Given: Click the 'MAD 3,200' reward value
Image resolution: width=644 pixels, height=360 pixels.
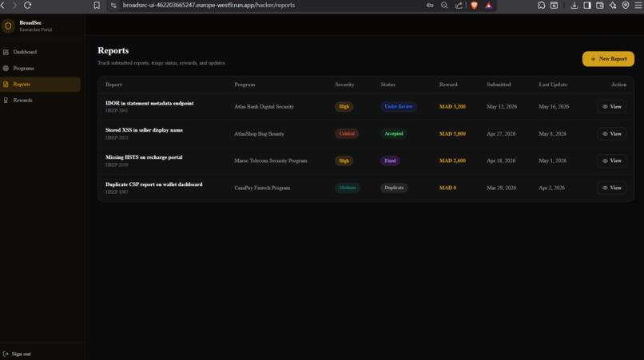Looking at the screenshot, I should [452, 107].
